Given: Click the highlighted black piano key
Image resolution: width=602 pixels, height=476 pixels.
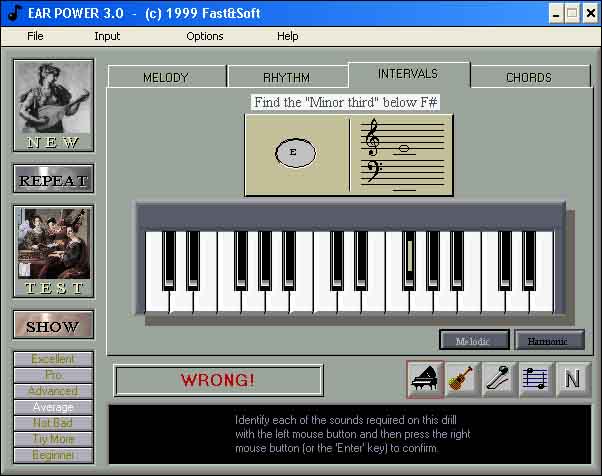Looking at the screenshot, I should [x=409, y=259].
